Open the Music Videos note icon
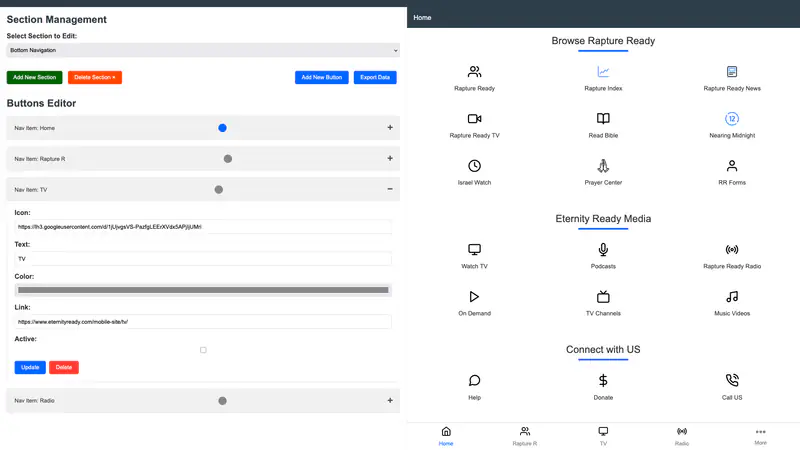Viewport: 800px width, 450px height. 732,296
